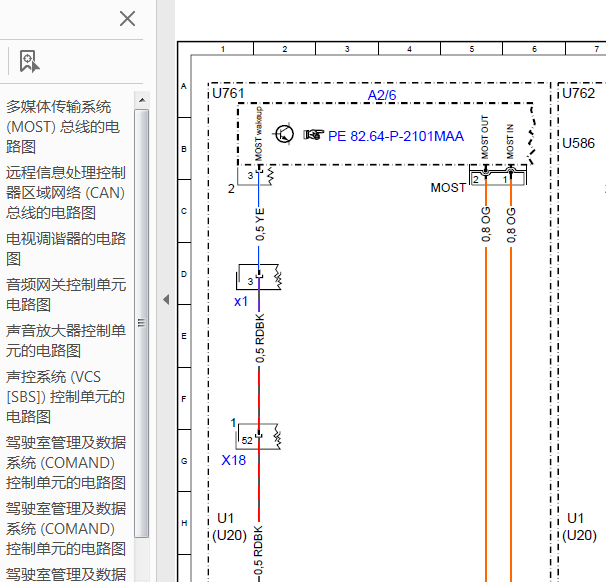Click pin 2 of the MOST connector
606x582 pixels.
476,179
